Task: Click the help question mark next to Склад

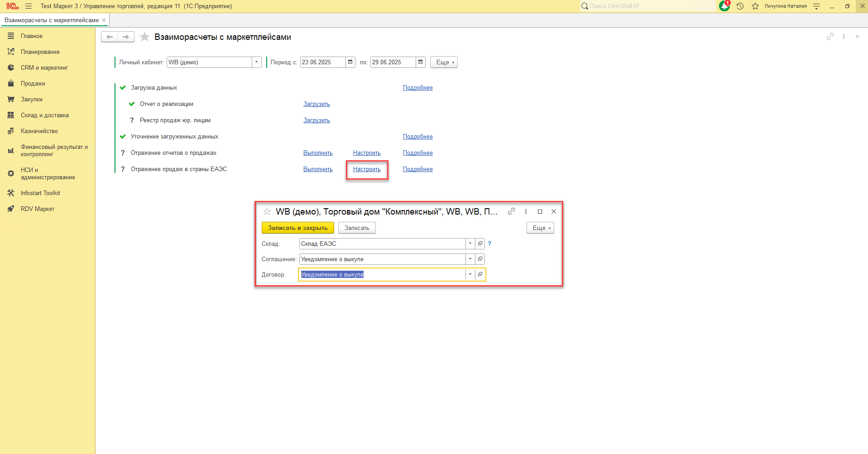Action: tap(489, 244)
